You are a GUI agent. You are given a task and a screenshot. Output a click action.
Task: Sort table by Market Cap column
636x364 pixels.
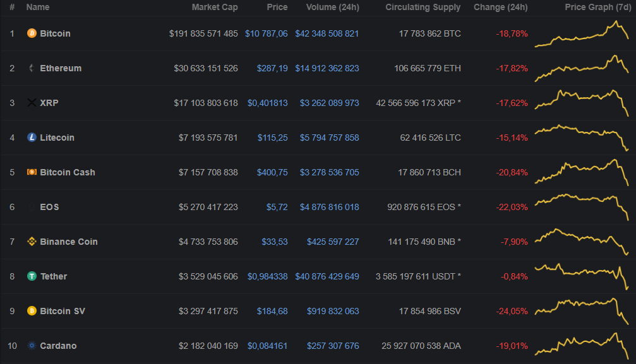(x=215, y=7)
